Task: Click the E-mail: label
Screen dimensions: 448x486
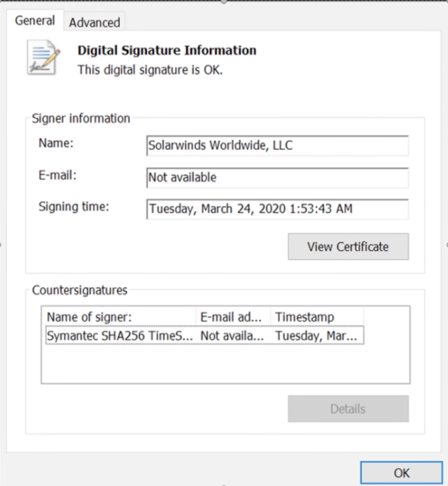Action: [x=57, y=175]
